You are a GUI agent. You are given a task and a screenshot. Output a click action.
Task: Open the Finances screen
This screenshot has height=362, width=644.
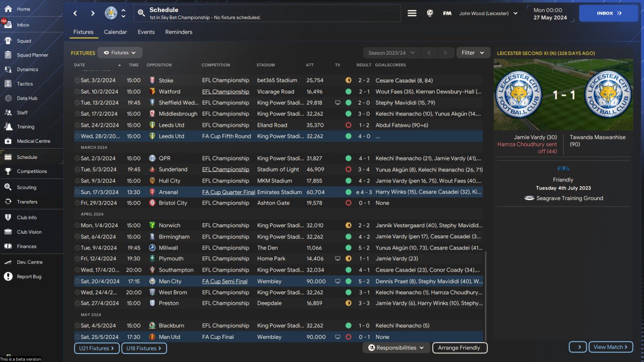coord(27,246)
